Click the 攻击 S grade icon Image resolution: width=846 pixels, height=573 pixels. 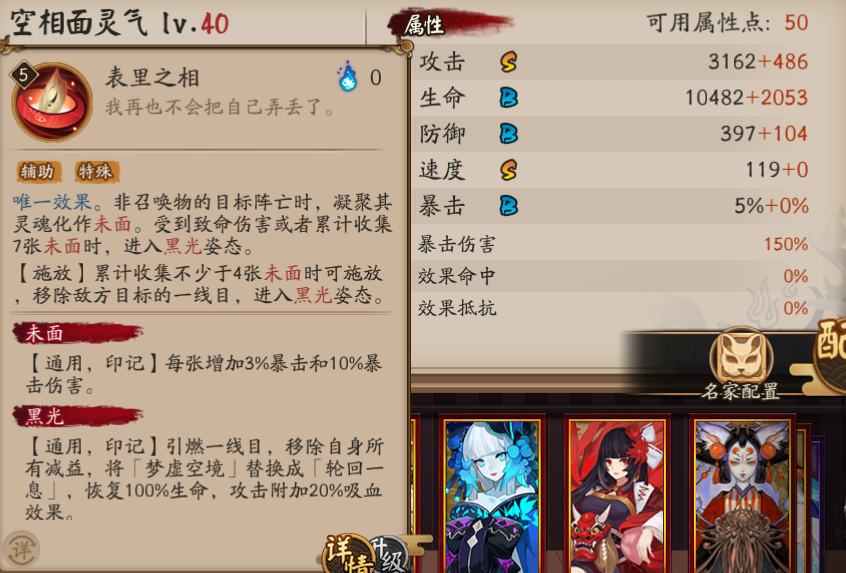point(508,62)
